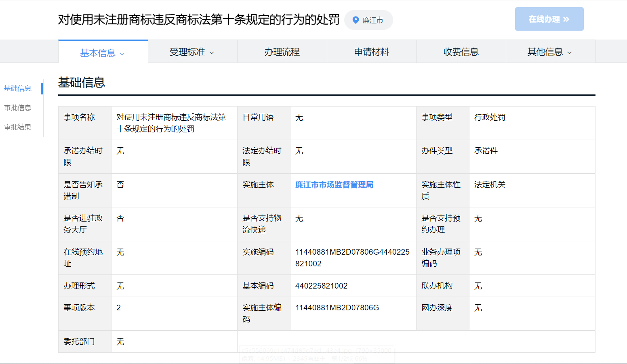Open the 办理流程 tab
627x364 pixels.
(x=282, y=52)
